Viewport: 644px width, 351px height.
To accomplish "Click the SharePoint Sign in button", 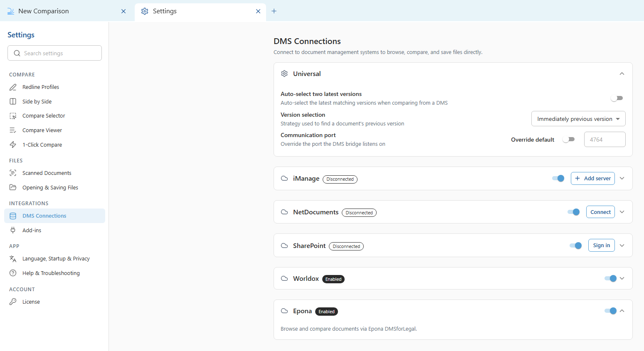I will [602, 245].
